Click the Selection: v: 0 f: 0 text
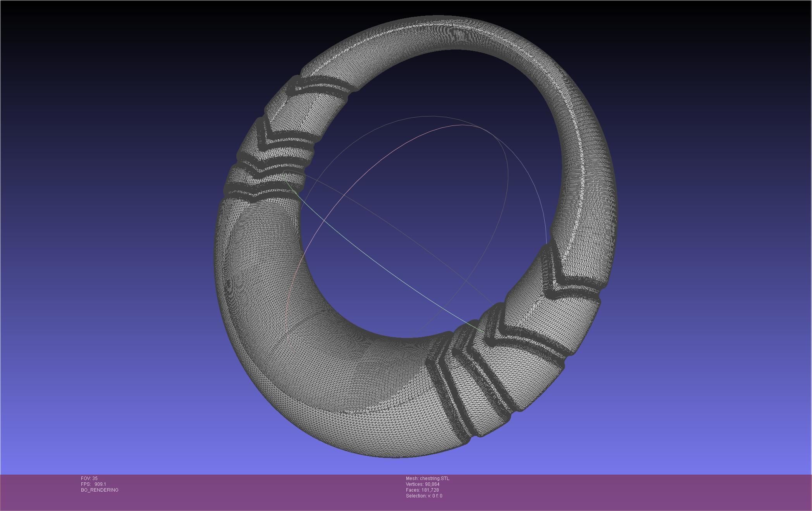This screenshot has width=812, height=511. (424, 496)
